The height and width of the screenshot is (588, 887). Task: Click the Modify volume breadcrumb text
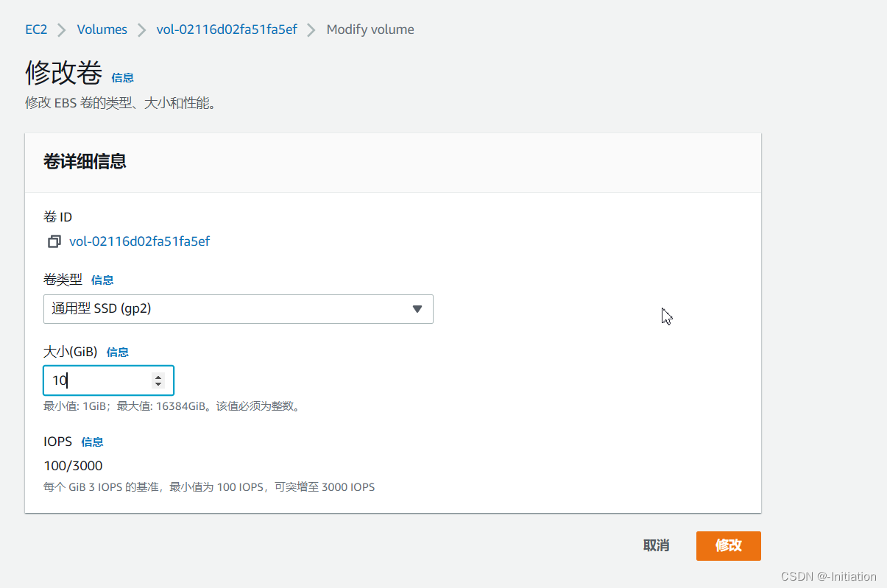pyautogui.click(x=370, y=29)
